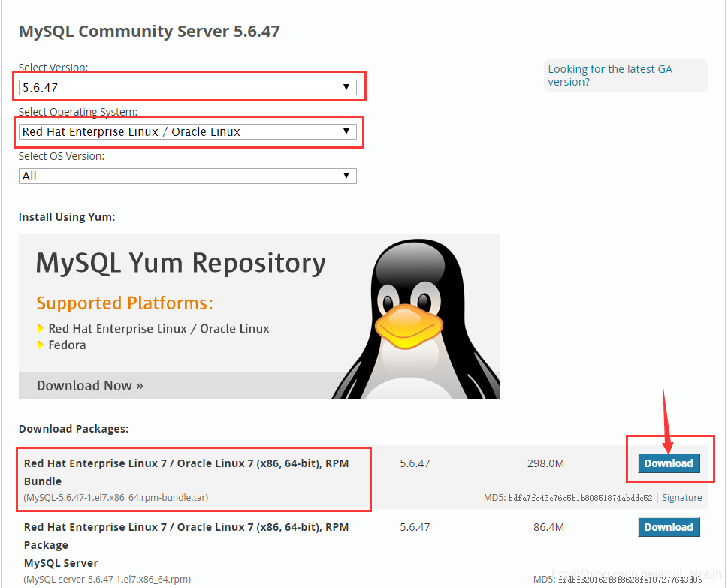Follow the 'Looking for the latest GA version?' link

610,75
